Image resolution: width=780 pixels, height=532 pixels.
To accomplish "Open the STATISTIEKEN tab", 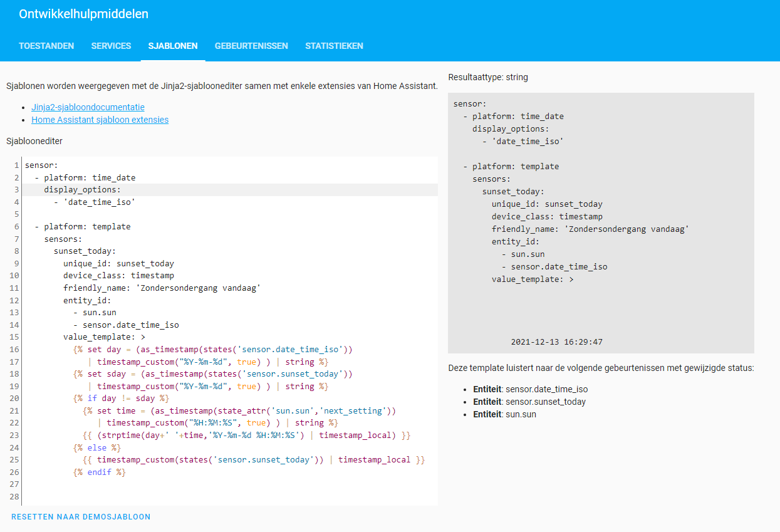I will tap(334, 46).
